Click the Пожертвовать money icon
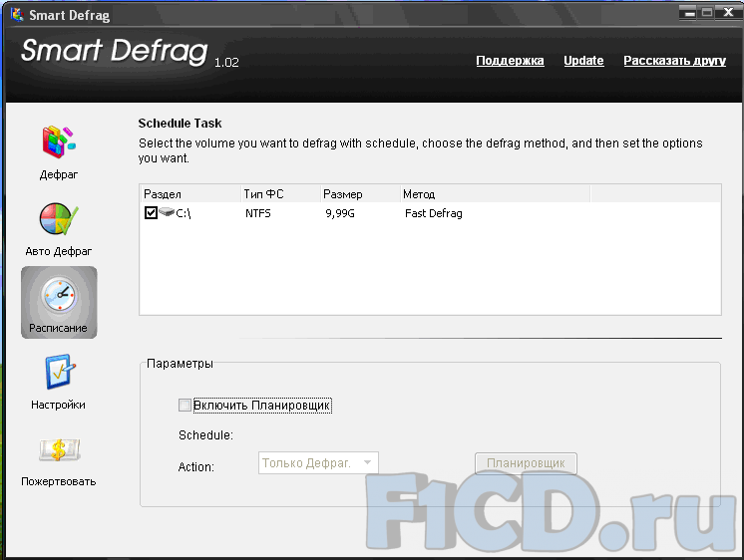The image size is (744, 560). click(x=60, y=449)
